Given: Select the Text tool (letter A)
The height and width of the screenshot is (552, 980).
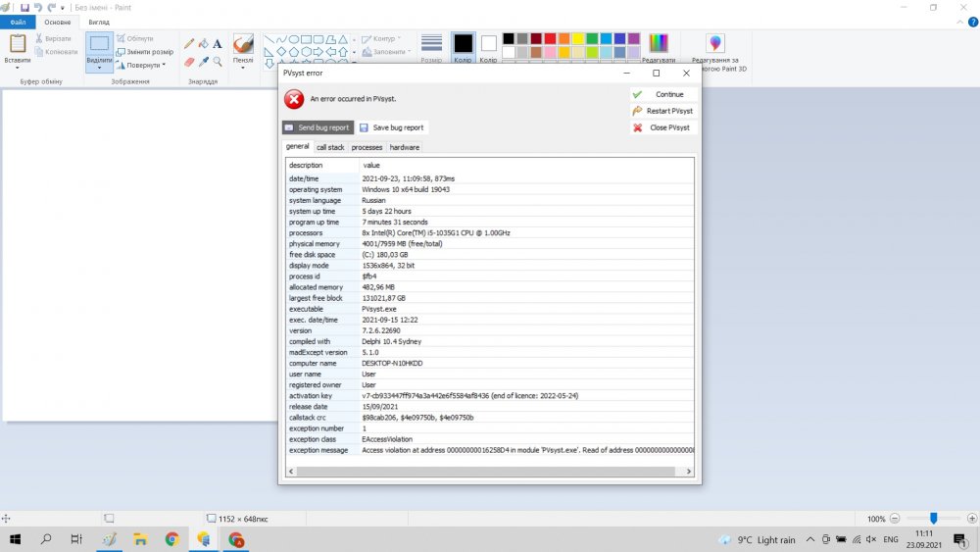Looking at the screenshot, I should click(217, 44).
